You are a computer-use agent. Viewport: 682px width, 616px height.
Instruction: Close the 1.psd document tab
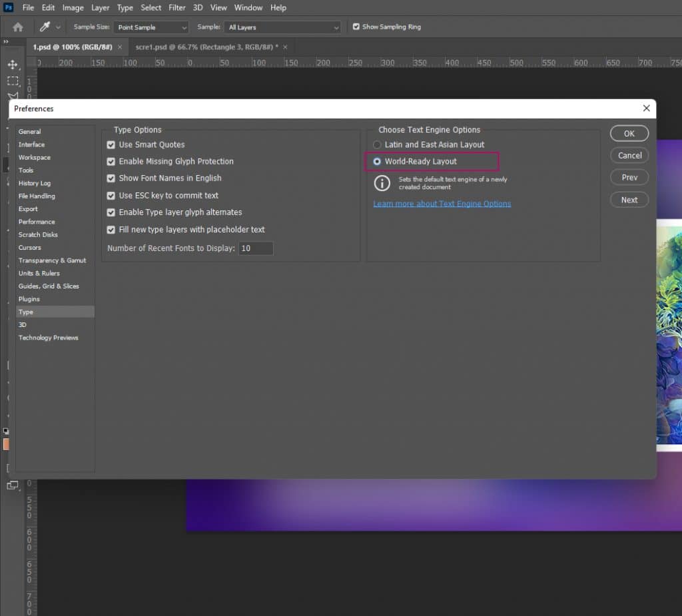point(120,47)
